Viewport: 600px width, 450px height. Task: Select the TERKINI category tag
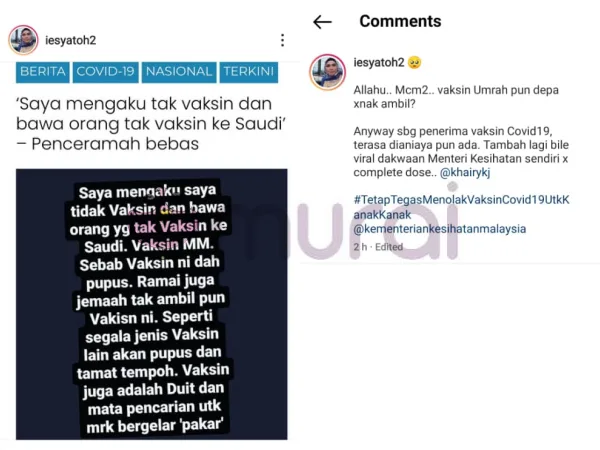click(249, 72)
